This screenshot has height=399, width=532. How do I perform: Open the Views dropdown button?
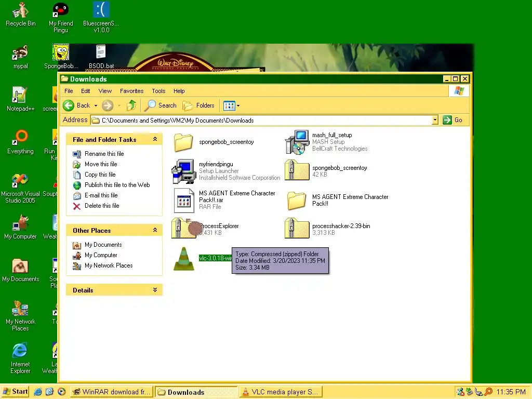tap(231, 105)
